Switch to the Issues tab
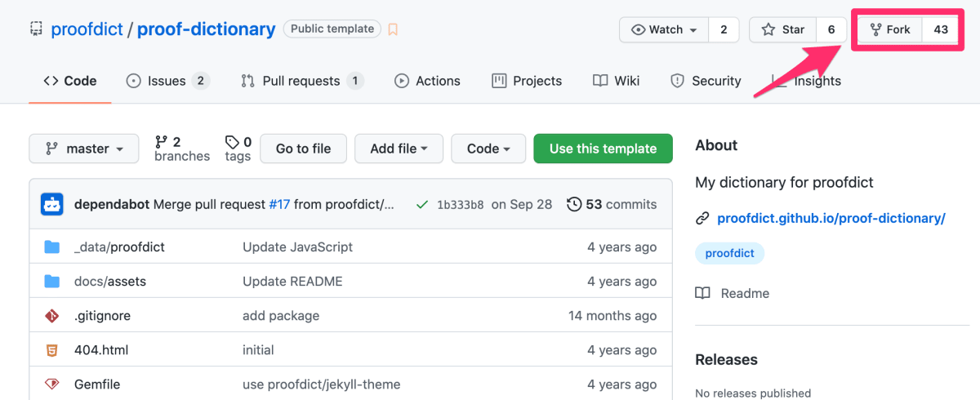 click(x=167, y=81)
